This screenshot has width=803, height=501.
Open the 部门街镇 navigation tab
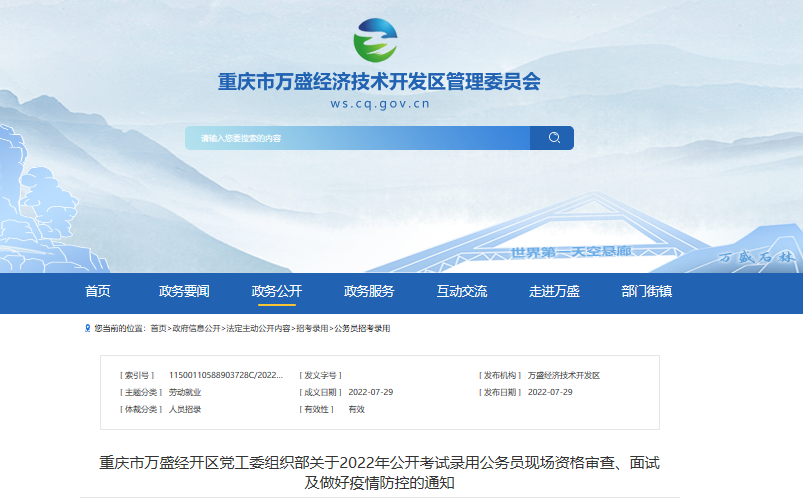coord(647,291)
